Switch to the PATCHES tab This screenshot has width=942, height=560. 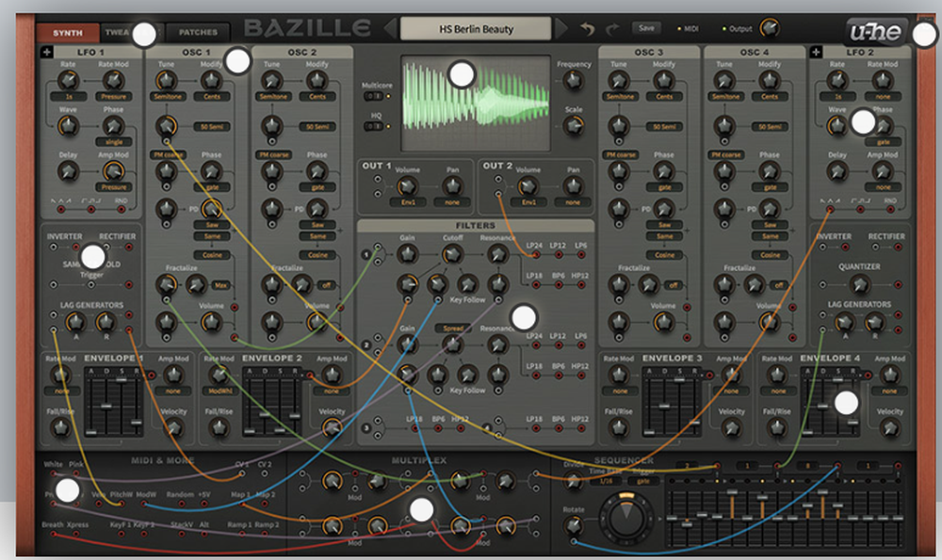point(198,32)
